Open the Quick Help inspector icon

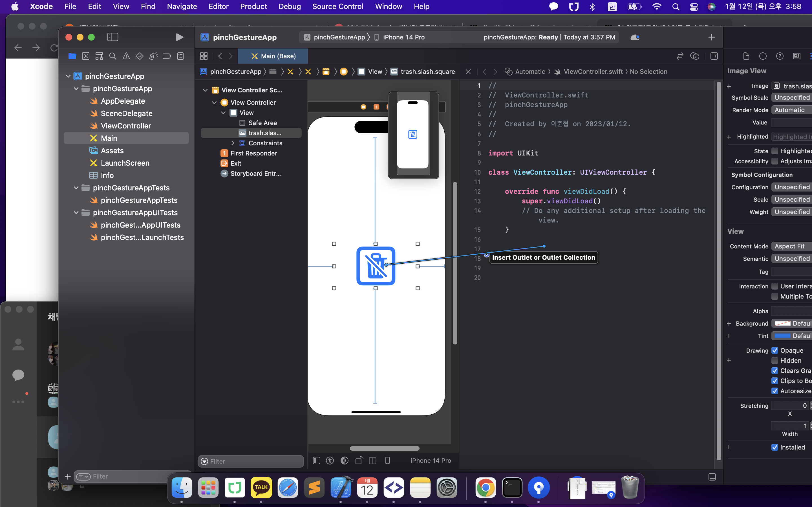click(x=780, y=56)
